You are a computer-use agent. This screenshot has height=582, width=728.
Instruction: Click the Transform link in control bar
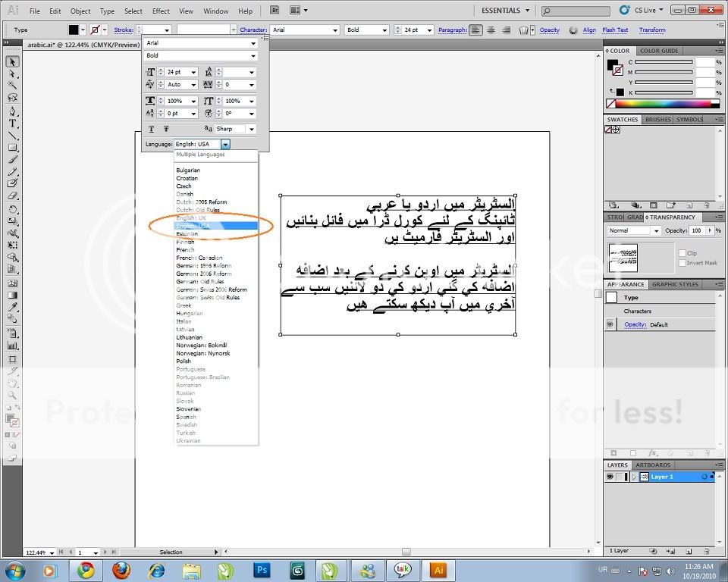(651, 30)
